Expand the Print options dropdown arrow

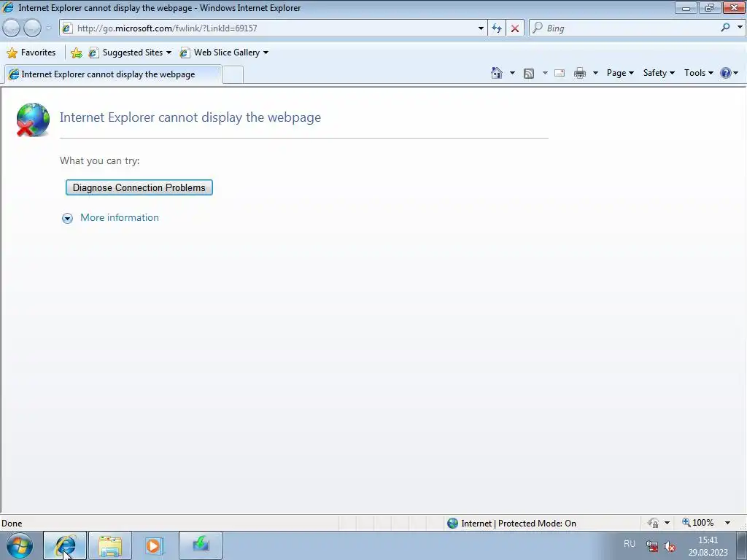[595, 73]
